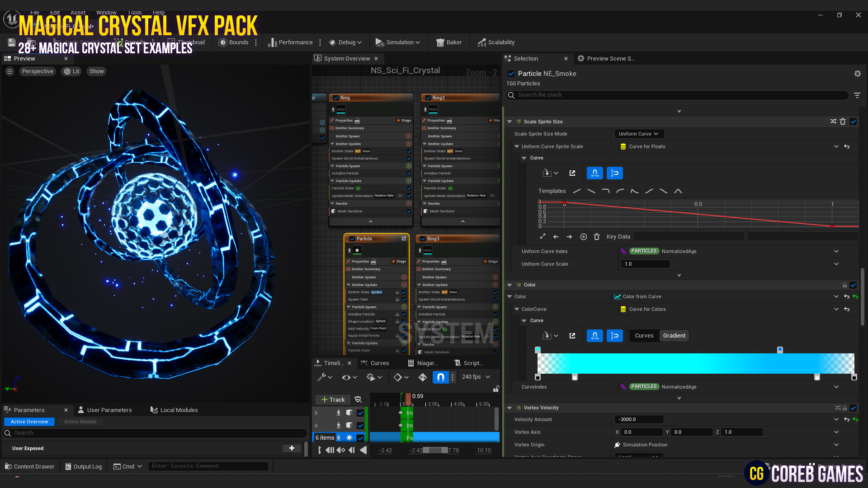The width and height of the screenshot is (868, 488).
Task: Open the system settings gear in the Selection panel
Action: pos(858,73)
